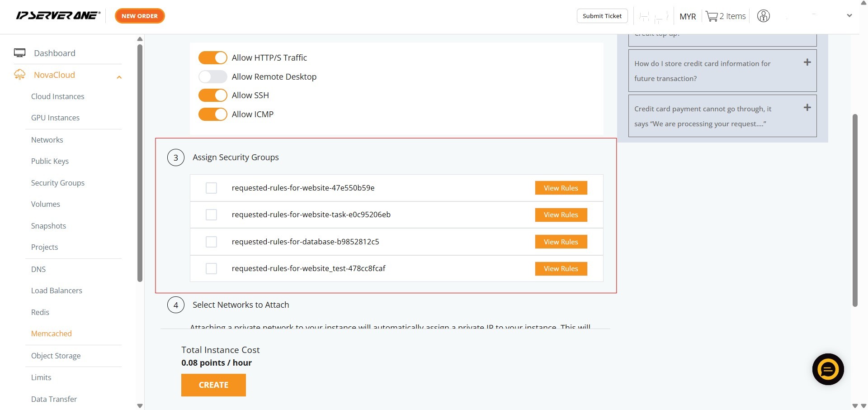The image size is (868, 410).
Task: View rules for requested-rules-for-website-47e550b59e
Action: (x=561, y=188)
